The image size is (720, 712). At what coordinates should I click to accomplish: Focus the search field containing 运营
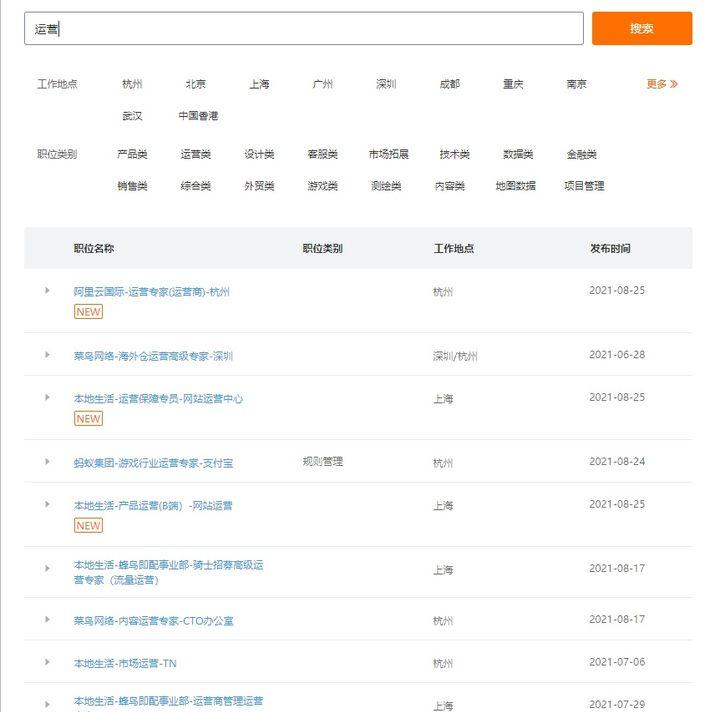[x=304, y=28]
